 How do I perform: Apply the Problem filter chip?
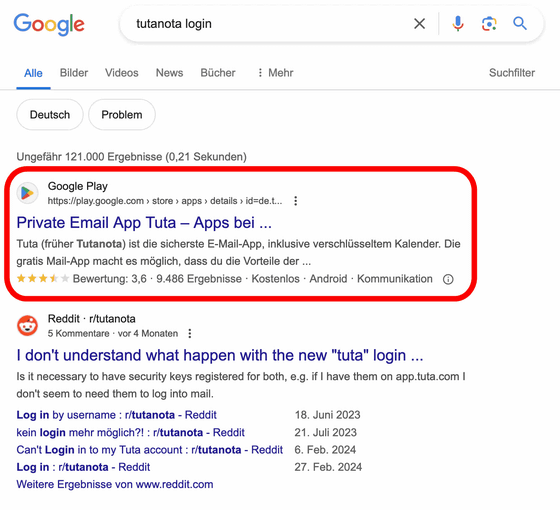[x=122, y=115]
